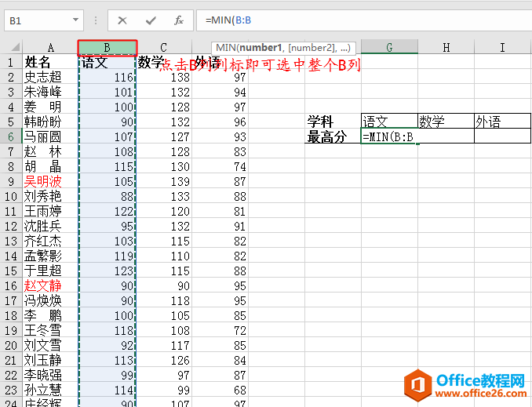
Task: Cancel the formula entry with X icon
Action: (122, 20)
